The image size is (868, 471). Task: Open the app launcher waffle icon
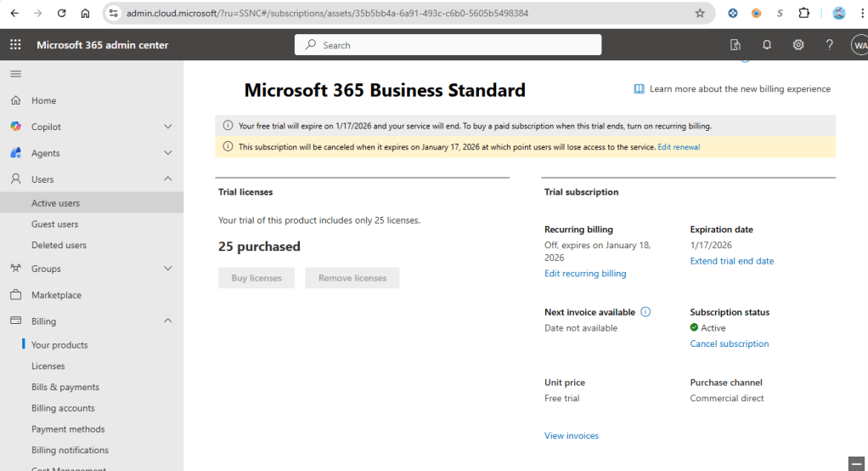pyautogui.click(x=15, y=45)
